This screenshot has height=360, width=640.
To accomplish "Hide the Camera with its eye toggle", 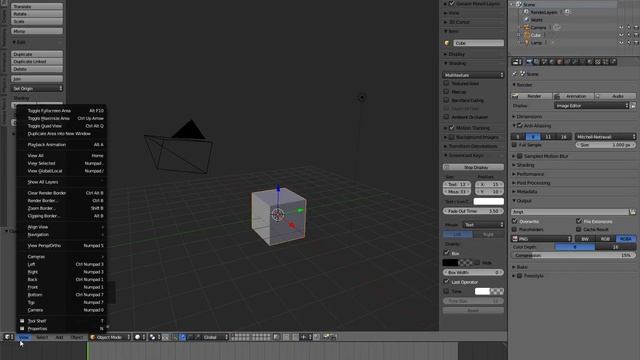I will coord(621,27).
